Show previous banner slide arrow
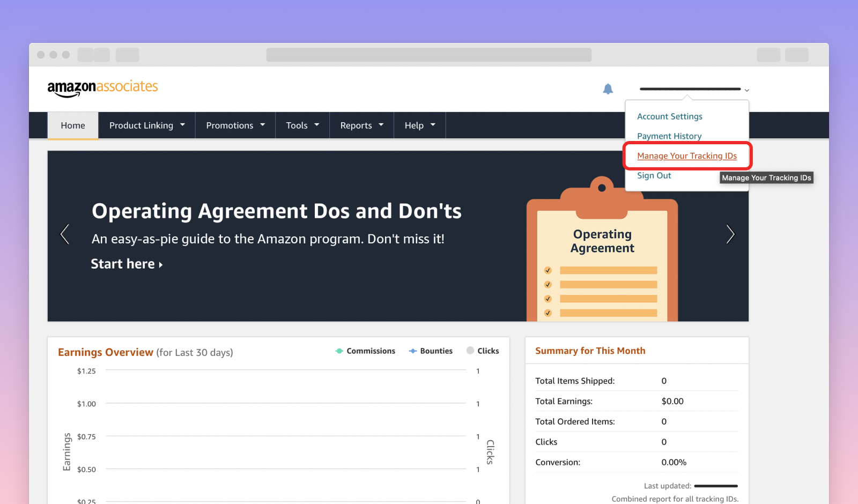The width and height of the screenshot is (858, 504). click(65, 234)
